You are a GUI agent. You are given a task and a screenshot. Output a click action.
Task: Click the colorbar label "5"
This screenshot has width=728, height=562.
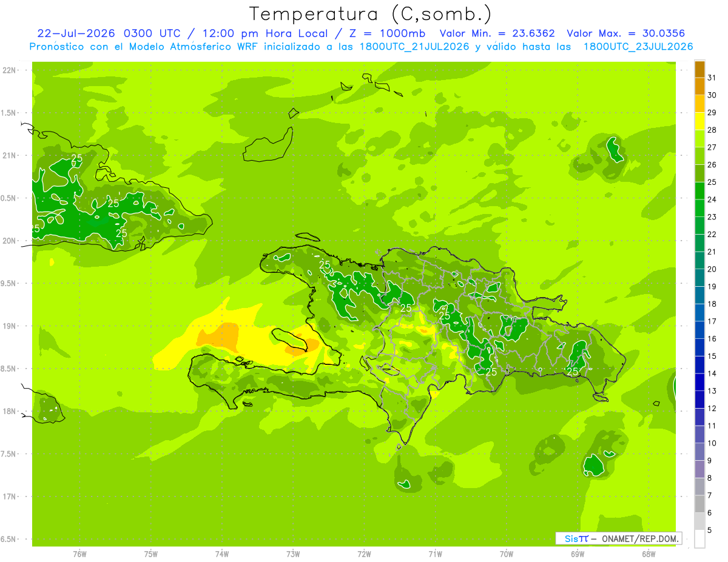[x=709, y=530]
